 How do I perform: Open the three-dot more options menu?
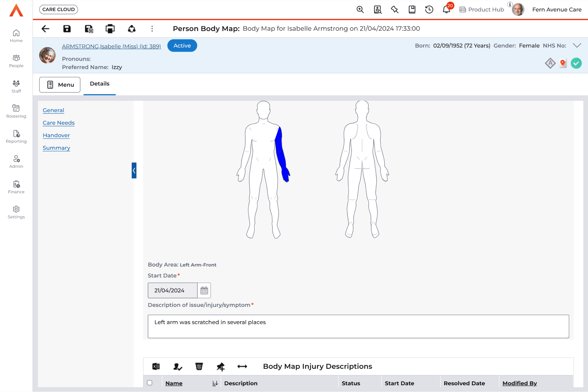pyautogui.click(x=152, y=29)
